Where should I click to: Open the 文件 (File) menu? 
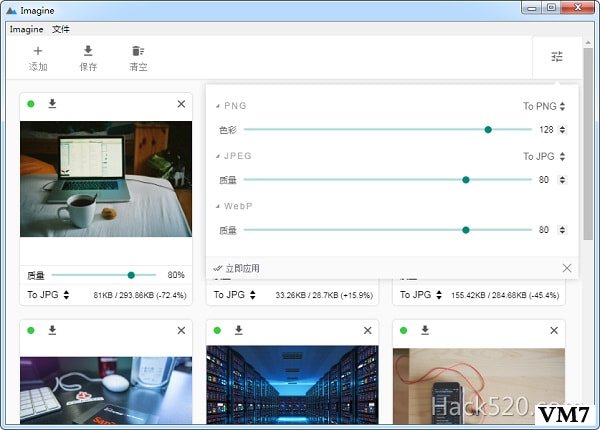click(x=61, y=29)
